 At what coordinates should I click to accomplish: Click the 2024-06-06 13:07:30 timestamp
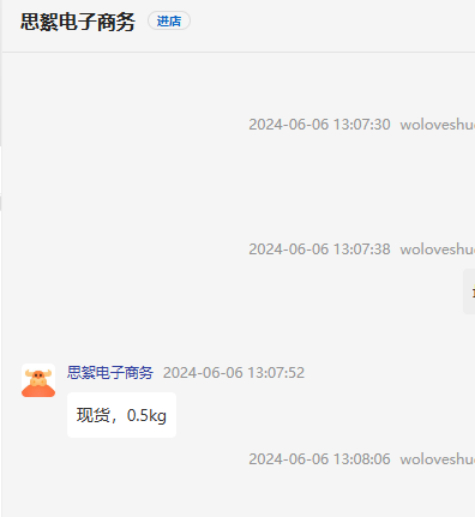pyautogui.click(x=319, y=124)
